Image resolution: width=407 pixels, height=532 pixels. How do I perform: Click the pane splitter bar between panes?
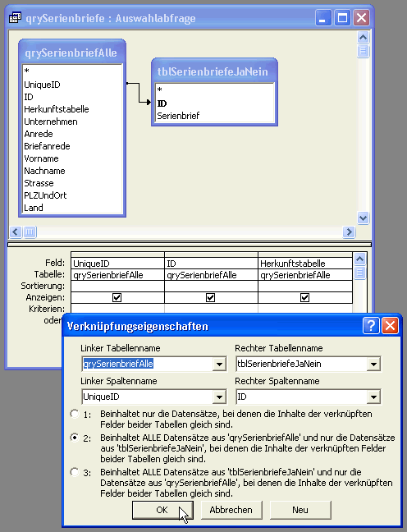click(190, 245)
